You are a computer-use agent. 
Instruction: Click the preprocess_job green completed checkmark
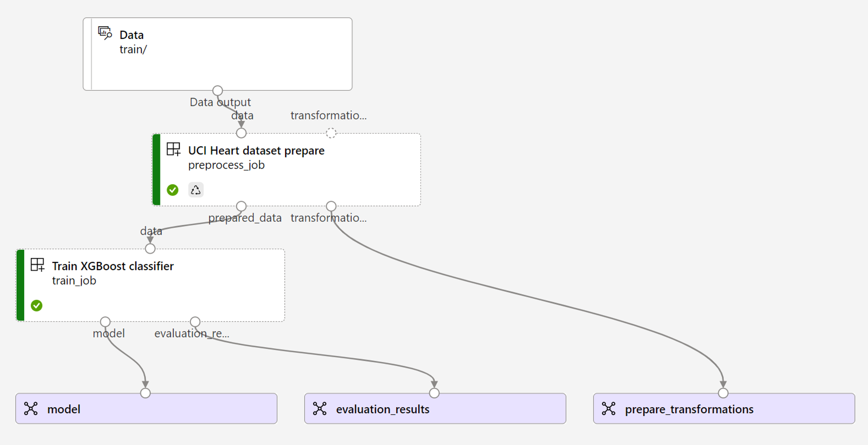(172, 190)
